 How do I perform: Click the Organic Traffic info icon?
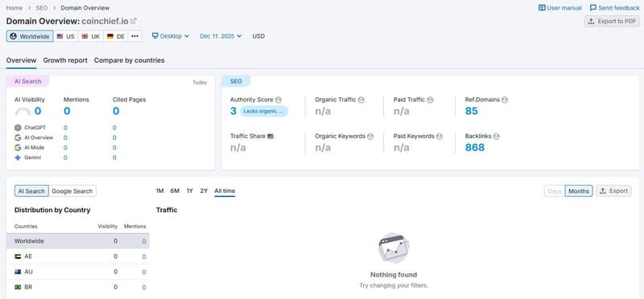[361, 100]
